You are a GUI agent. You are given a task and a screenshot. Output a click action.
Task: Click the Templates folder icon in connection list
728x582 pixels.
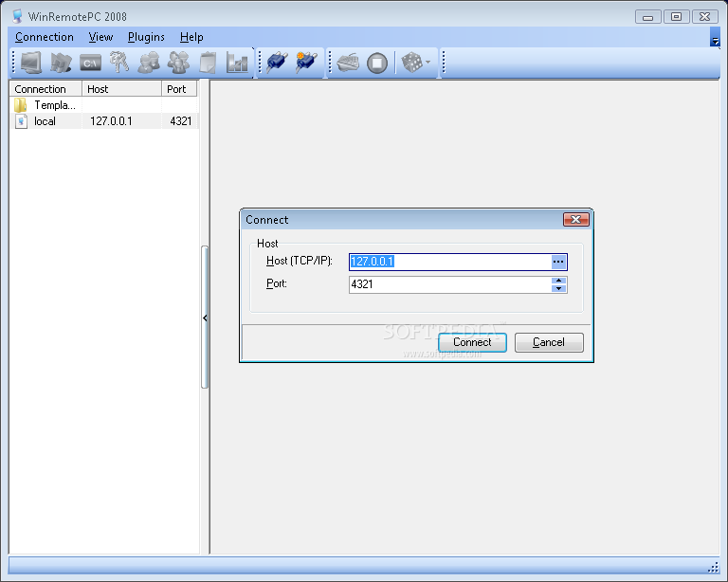[x=21, y=105]
